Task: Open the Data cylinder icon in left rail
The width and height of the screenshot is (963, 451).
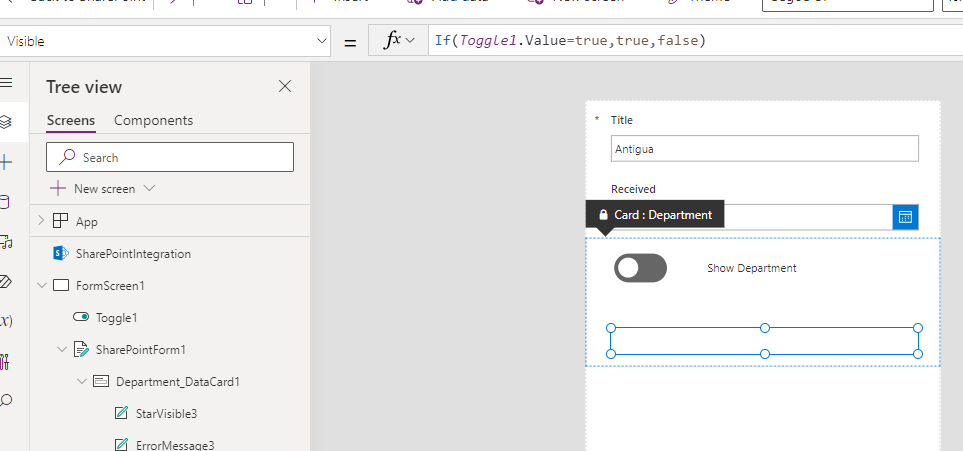Action: 5,202
